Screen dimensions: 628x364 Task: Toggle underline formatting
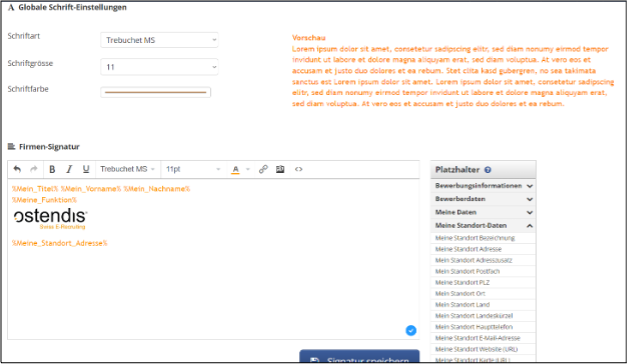tap(86, 169)
